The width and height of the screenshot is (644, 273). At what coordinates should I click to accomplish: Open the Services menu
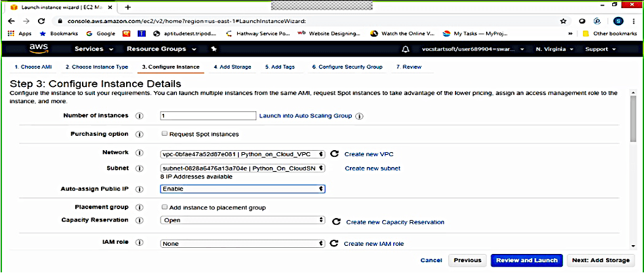(93, 49)
